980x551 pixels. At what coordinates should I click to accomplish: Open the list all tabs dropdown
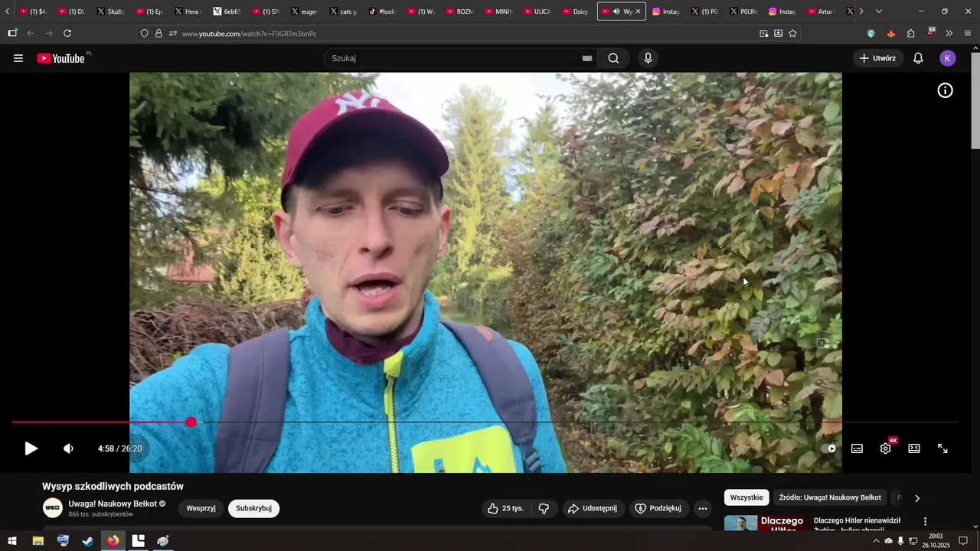(x=879, y=11)
